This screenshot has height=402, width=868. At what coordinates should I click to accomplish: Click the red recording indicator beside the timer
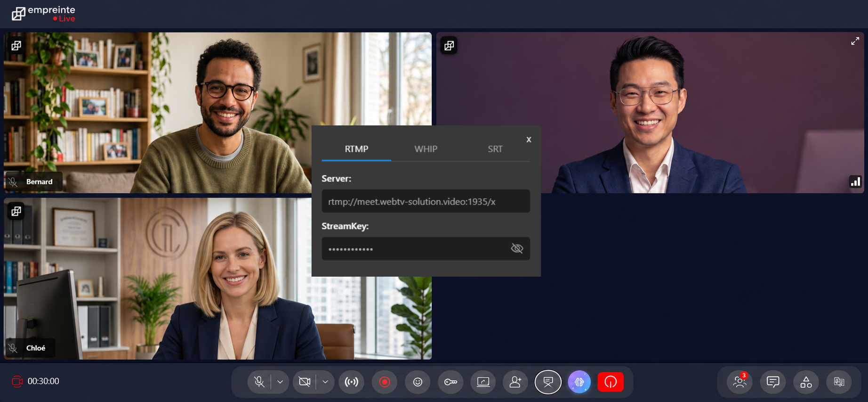pos(17,381)
